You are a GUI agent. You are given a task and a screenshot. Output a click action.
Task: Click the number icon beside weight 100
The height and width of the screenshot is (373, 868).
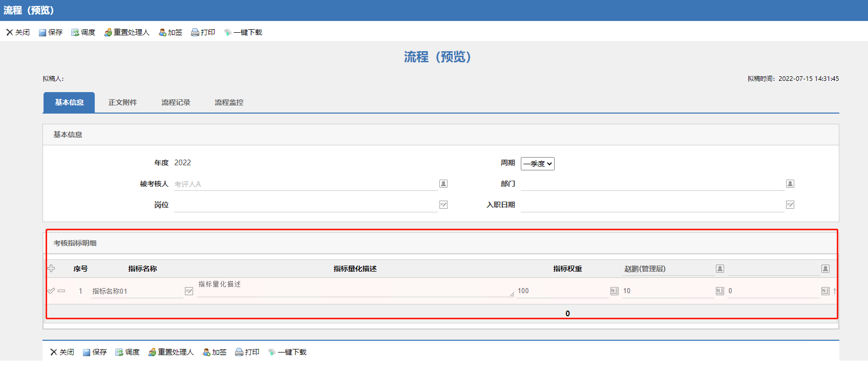click(x=615, y=291)
